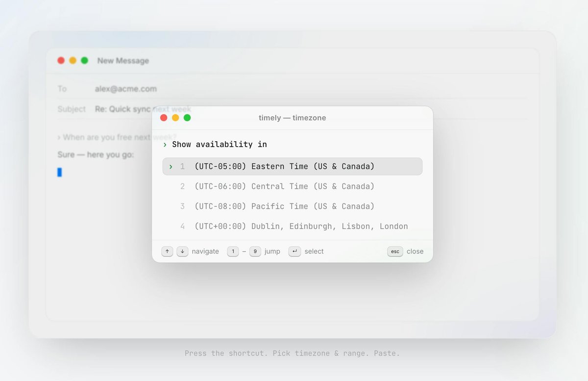
Task: Click the blue text cursor in email body
Action: (x=60, y=172)
